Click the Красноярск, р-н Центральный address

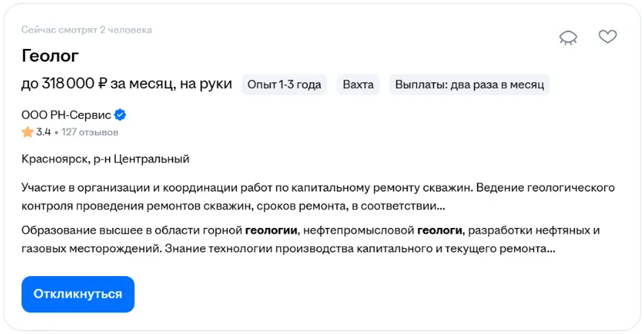[x=105, y=159]
